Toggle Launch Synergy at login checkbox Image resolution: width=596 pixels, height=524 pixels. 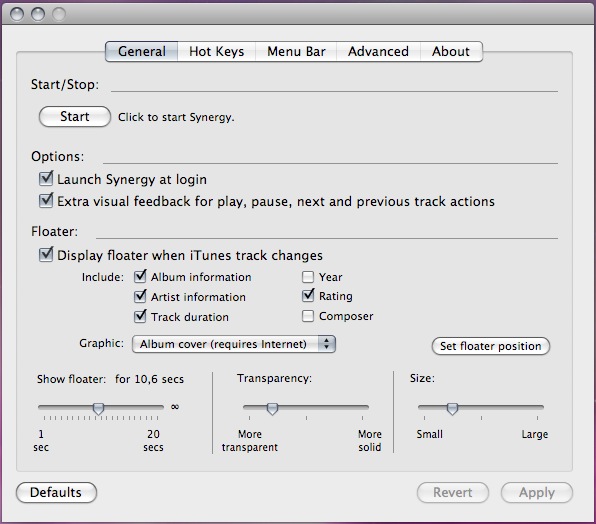[x=46, y=178]
